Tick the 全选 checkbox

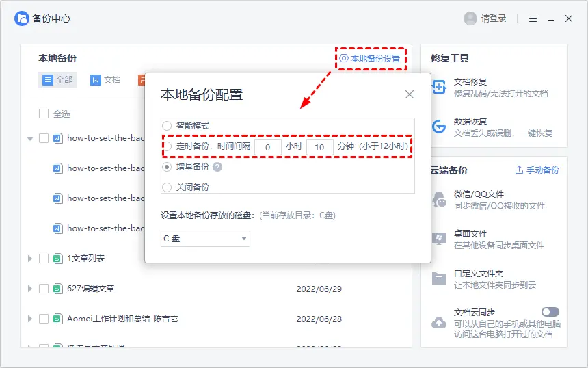coord(44,114)
